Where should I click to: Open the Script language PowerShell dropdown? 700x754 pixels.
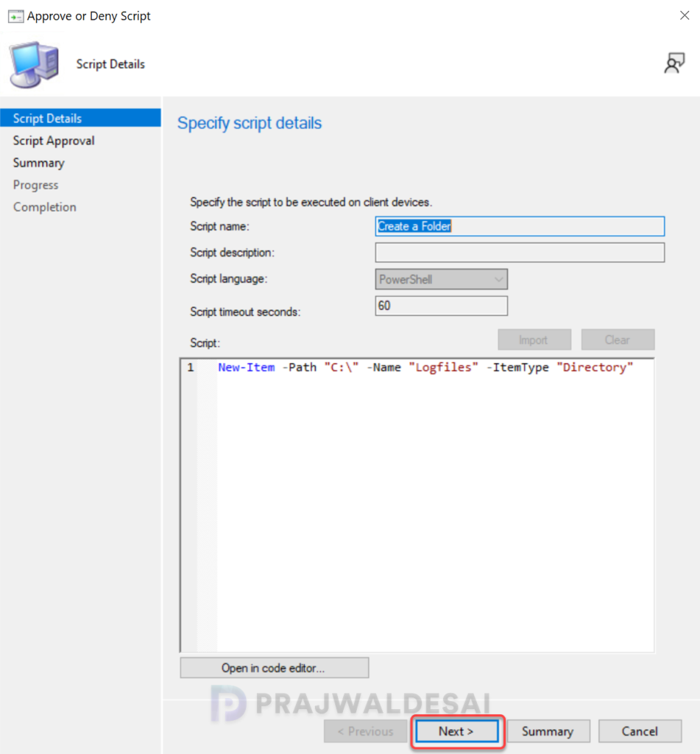click(441, 279)
